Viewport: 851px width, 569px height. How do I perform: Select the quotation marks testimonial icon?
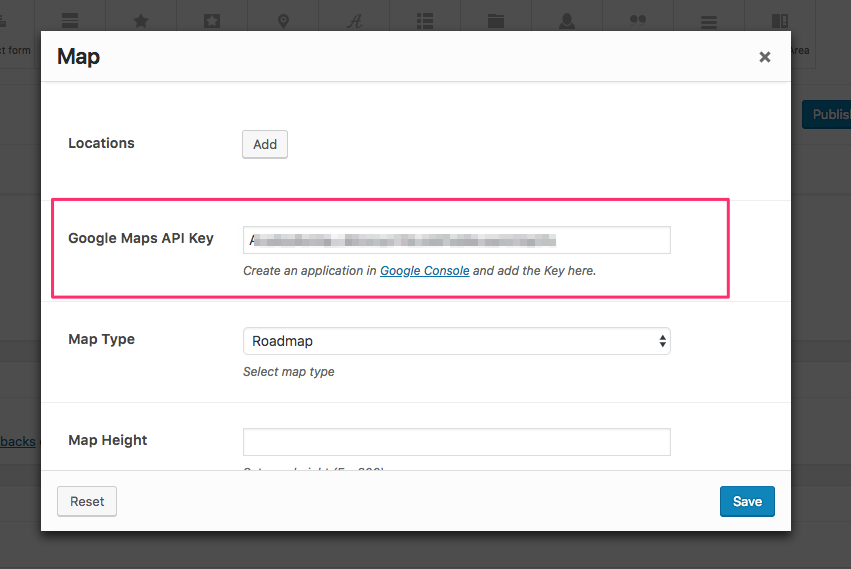[x=638, y=21]
